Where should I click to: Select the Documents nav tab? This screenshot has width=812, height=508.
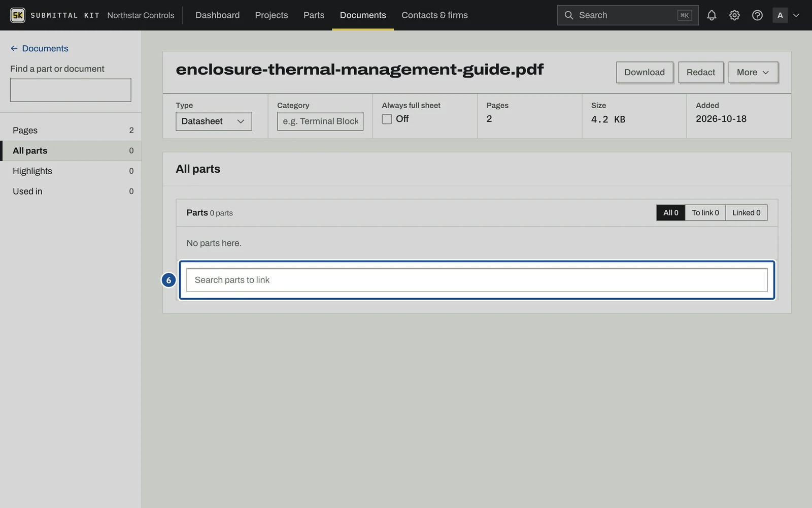(363, 15)
